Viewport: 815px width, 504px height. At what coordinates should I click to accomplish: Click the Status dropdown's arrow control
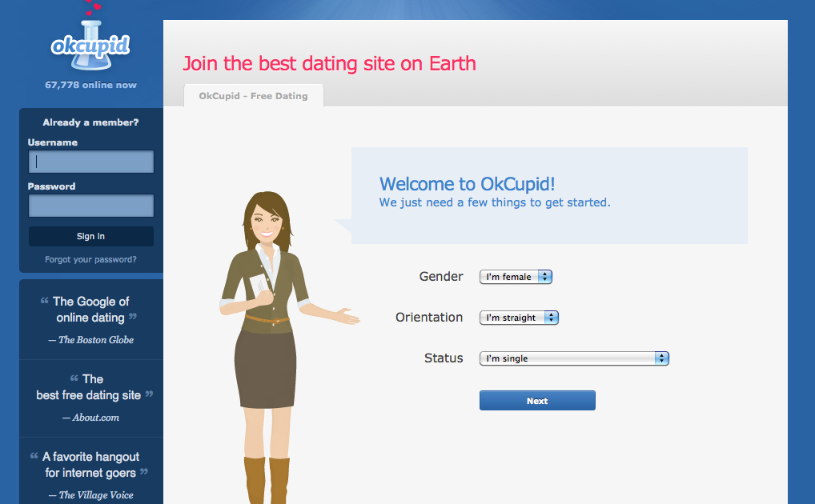click(x=662, y=358)
